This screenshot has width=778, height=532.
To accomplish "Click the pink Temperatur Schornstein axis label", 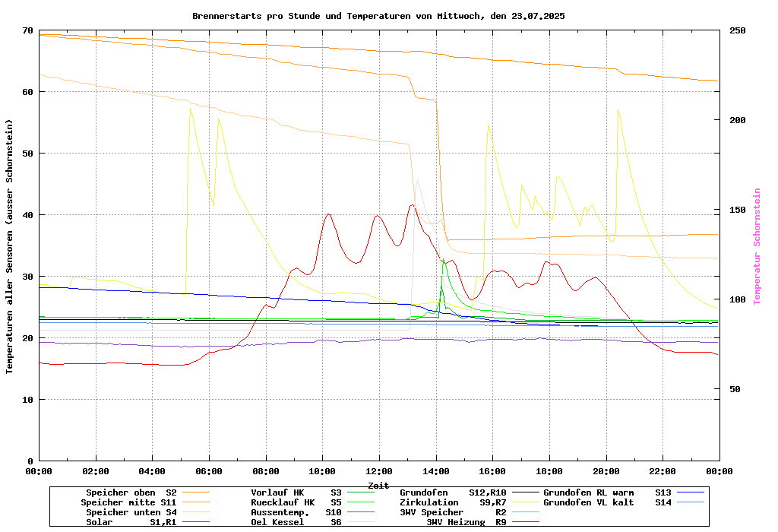I will (x=757, y=246).
